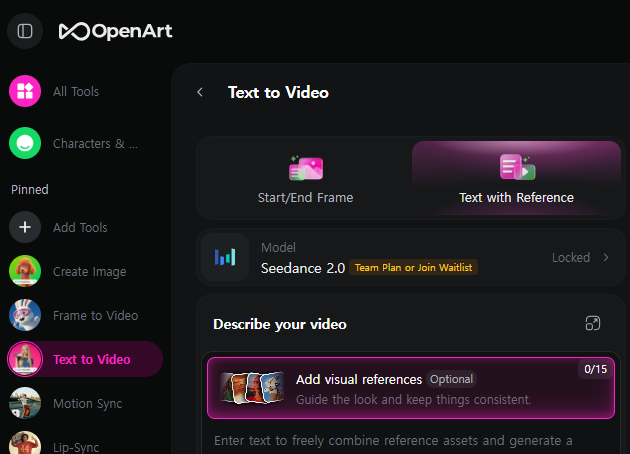Click the Seedance model bar-chart icon
Screen dimensions: 630x454
point(225,257)
